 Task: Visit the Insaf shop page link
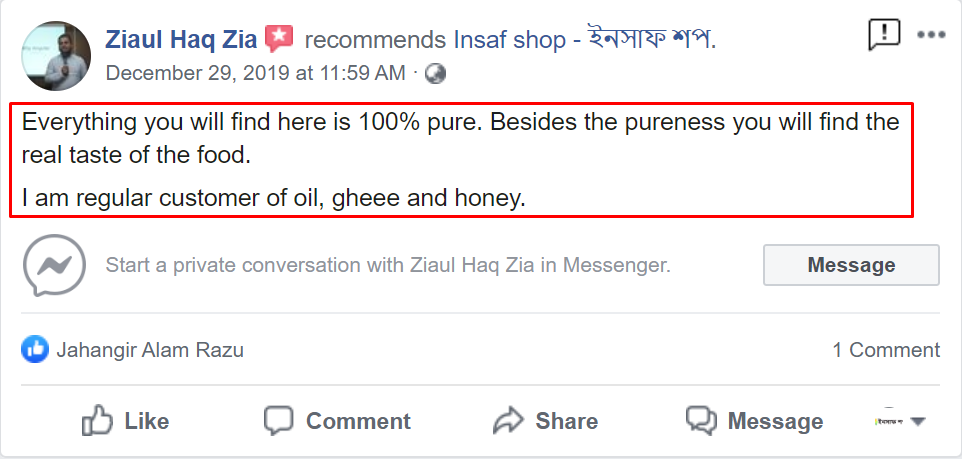585,40
